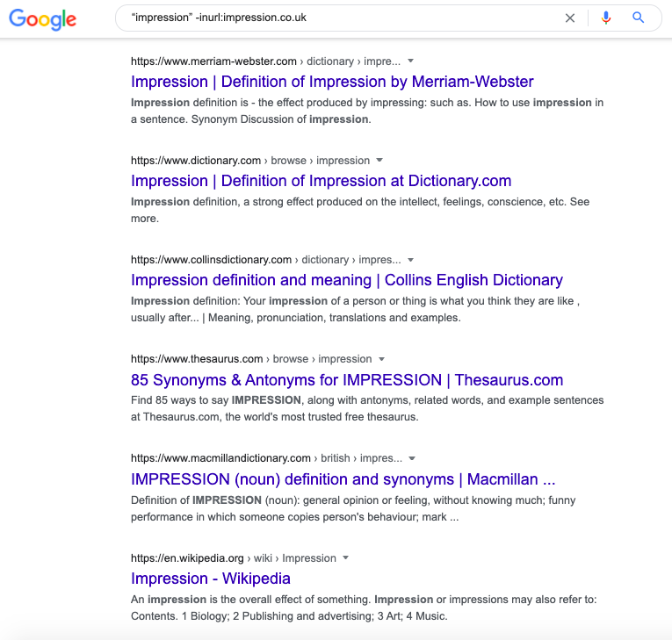Open Macmillan IMPRESSION noun definition result
Screen dimensions: 672x640
point(343,479)
